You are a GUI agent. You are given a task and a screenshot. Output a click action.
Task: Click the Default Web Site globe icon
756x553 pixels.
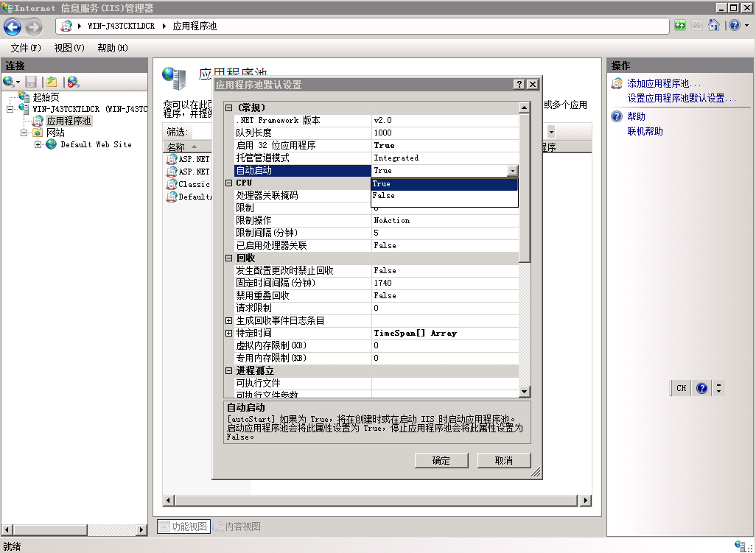pos(51,144)
